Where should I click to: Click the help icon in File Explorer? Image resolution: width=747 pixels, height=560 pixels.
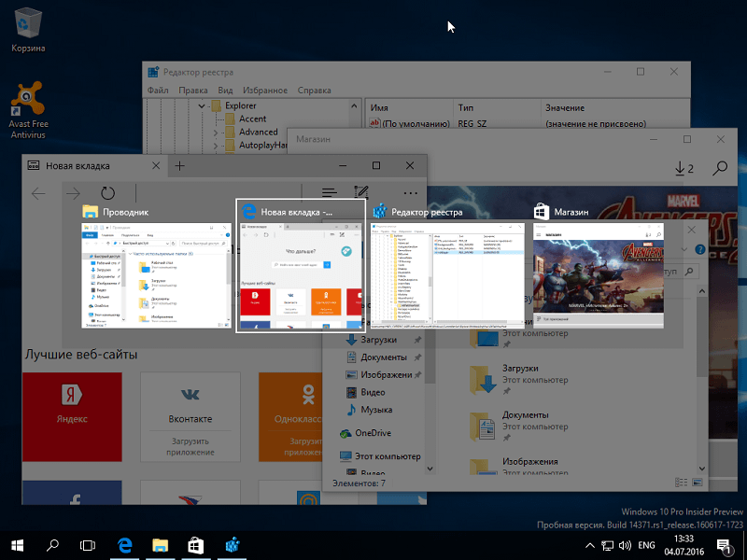coord(699,249)
